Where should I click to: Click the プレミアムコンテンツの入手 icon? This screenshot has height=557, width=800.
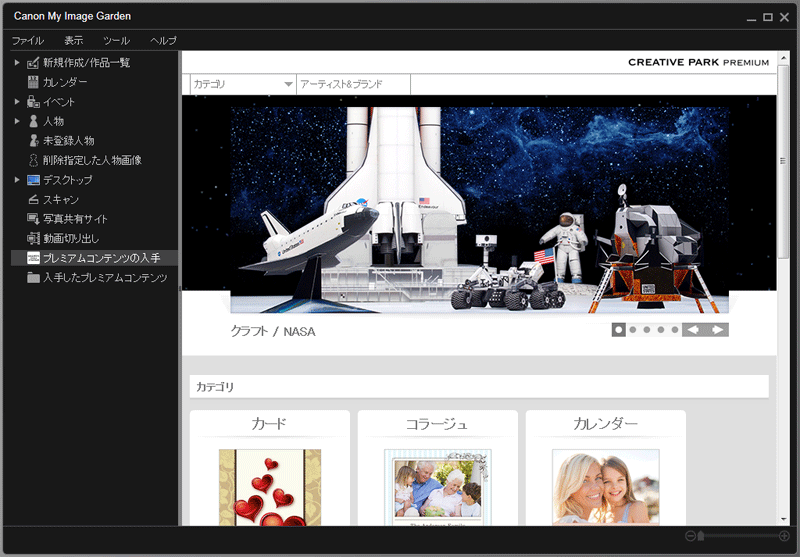click(x=33, y=258)
